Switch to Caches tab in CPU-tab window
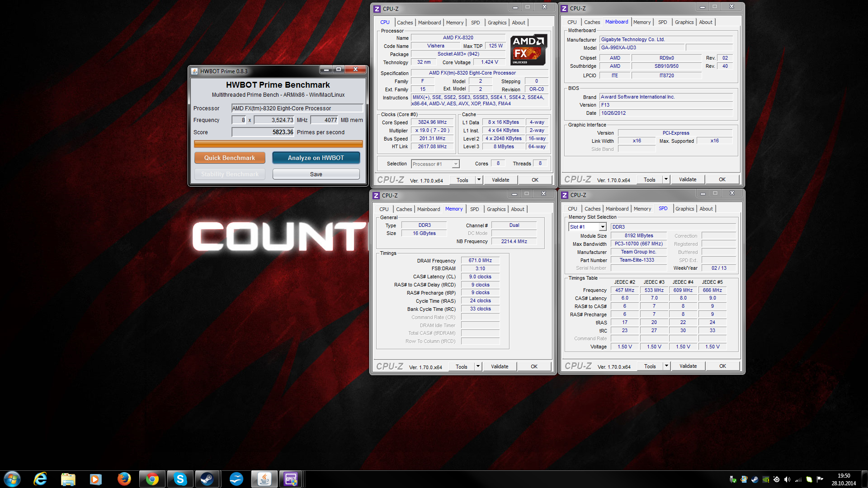This screenshot has height=488, width=868. [405, 23]
